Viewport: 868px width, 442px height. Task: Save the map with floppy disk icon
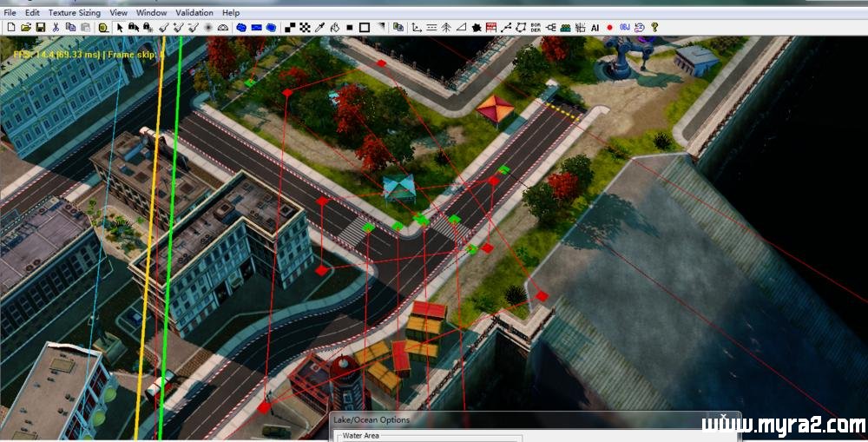40,28
